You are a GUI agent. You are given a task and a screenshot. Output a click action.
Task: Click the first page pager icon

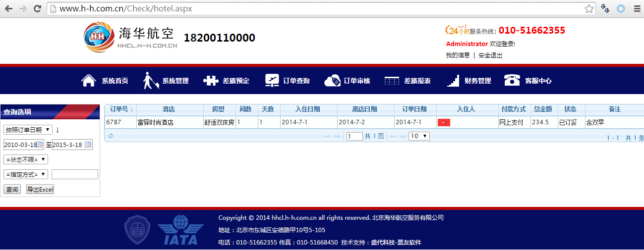tap(327, 136)
